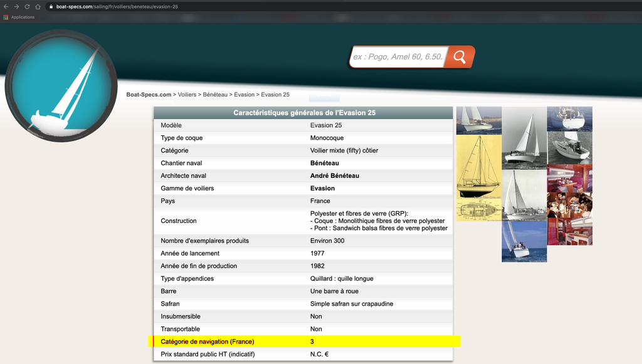Select the 'Evasion 25' model value

coord(326,125)
